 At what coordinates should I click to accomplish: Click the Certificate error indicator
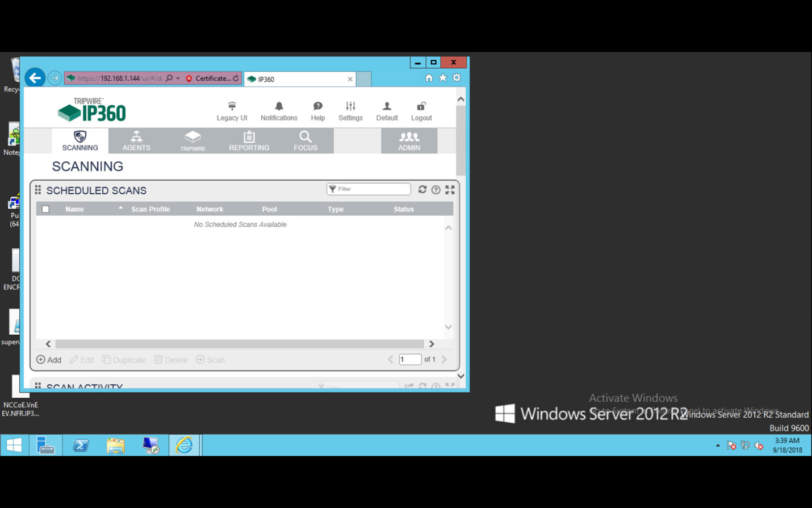pyautogui.click(x=208, y=78)
